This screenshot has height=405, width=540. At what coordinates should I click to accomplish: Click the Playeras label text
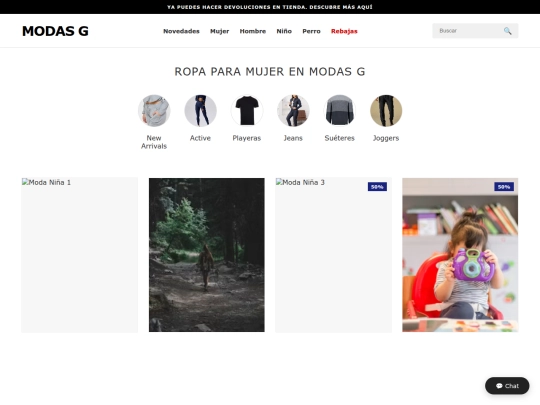pos(247,138)
